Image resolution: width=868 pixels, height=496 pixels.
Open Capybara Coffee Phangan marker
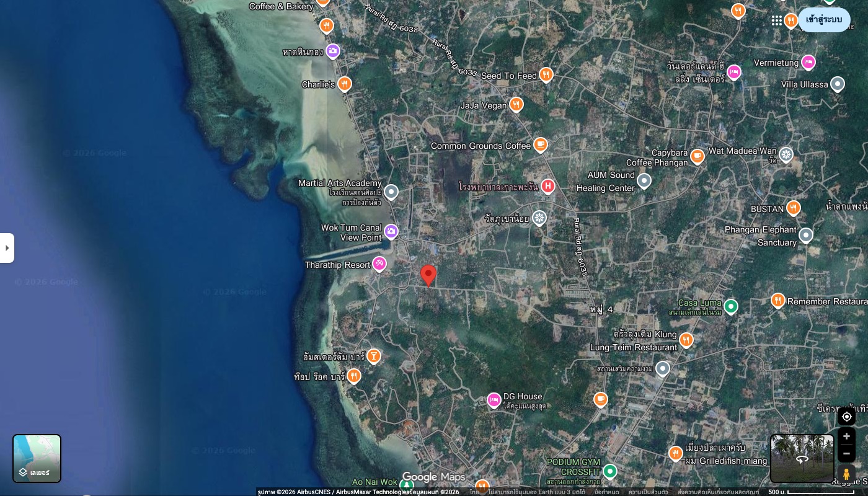click(x=697, y=156)
